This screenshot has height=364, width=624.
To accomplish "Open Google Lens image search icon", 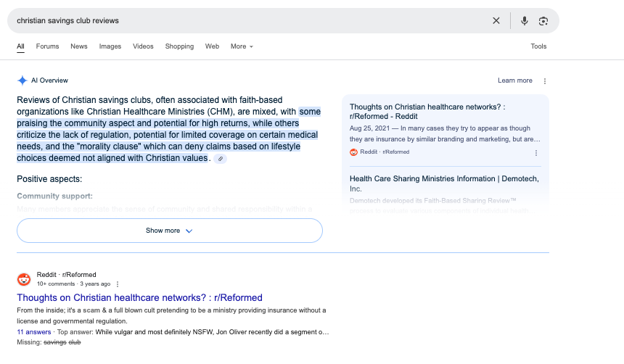I will pyautogui.click(x=543, y=21).
